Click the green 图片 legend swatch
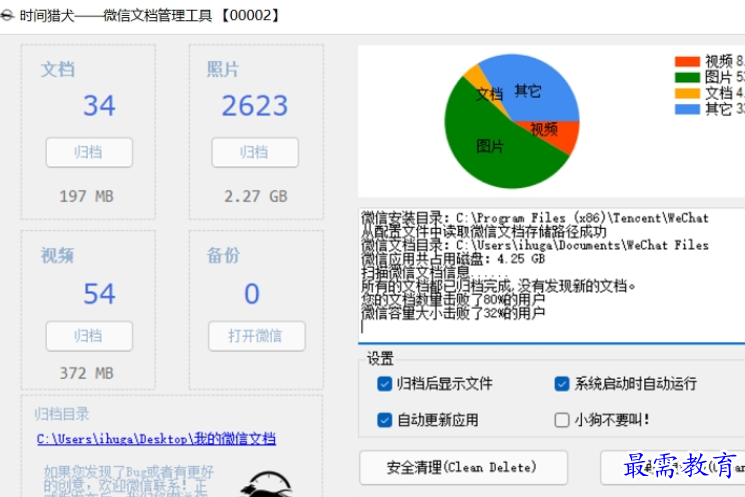The width and height of the screenshot is (745, 497). 687,77
